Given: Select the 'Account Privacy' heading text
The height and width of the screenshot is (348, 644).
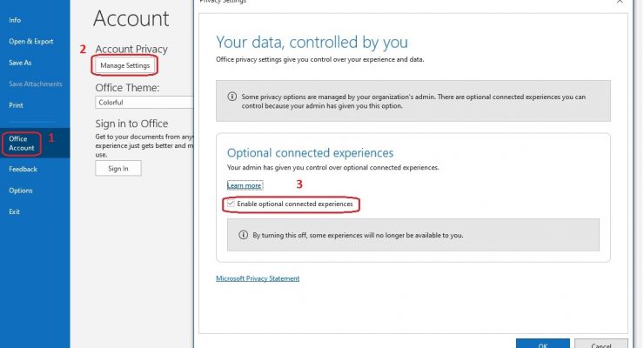Looking at the screenshot, I should point(131,49).
